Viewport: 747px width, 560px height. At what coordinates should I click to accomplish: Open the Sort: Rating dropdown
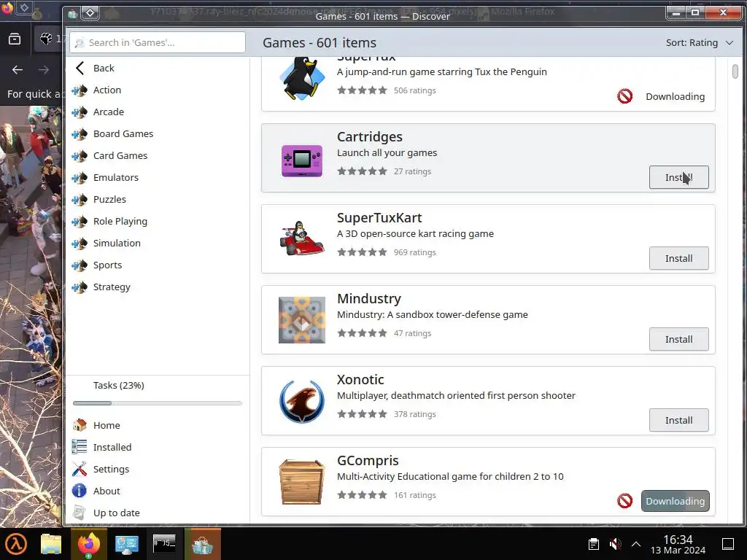700,42
